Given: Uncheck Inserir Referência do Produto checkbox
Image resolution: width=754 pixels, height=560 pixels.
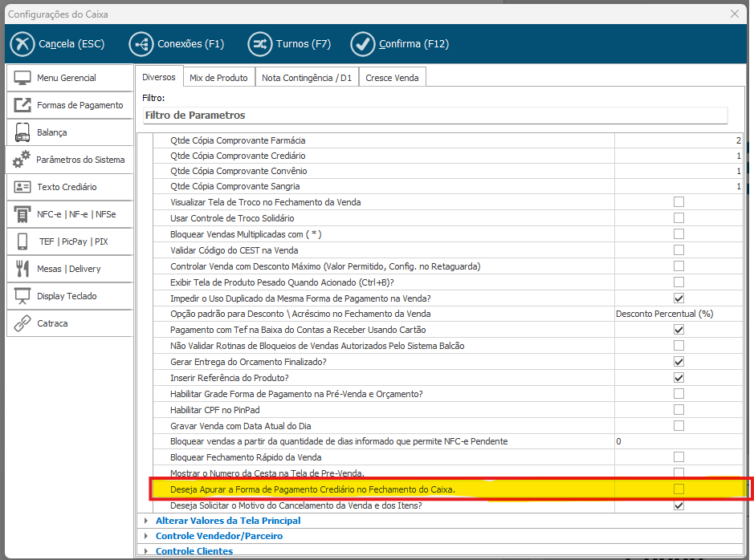Looking at the screenshot, I should (679, 378).
